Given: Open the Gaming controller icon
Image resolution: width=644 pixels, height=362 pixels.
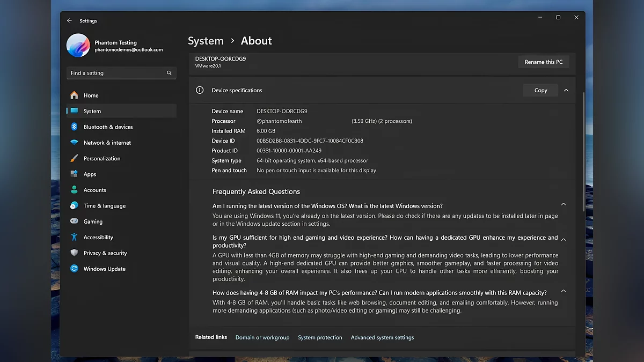Looking at the screenshot, I should pos(74,221).
